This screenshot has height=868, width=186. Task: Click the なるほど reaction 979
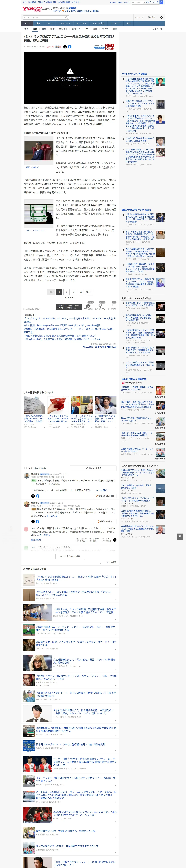pos(94,539)
